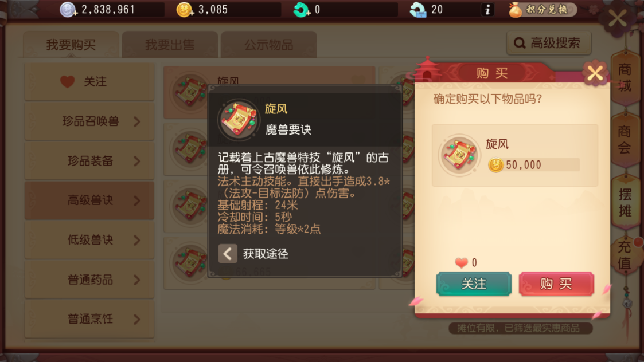Screen dimensions: 644x362
Task: Expand the 低级兽诀 category
Action: [x=89, y=240]
